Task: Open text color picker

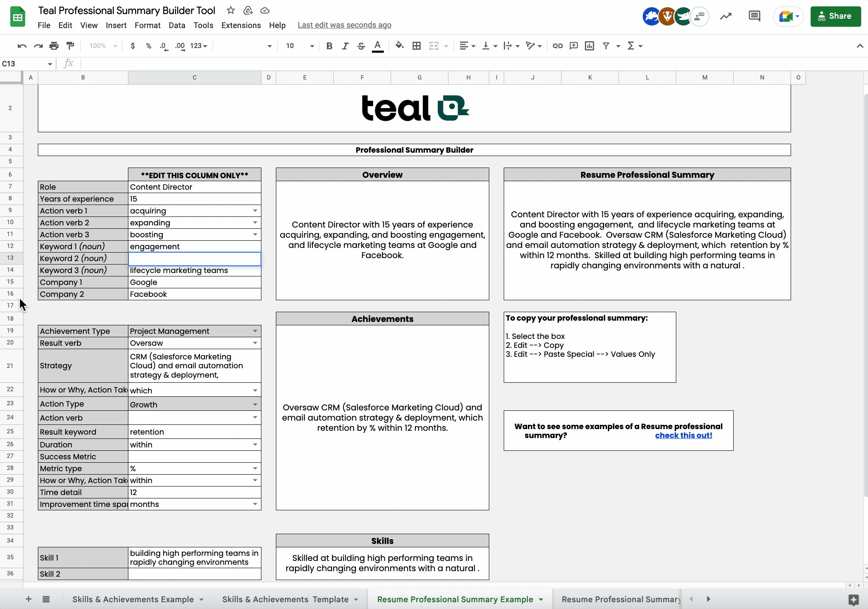Action: click(377, 46)
